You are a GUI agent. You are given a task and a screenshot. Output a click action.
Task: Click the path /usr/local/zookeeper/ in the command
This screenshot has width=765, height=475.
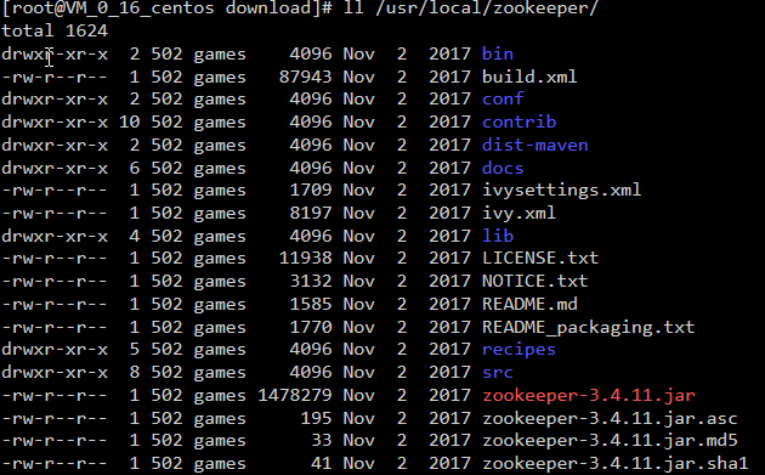click(x=486, y=8)
